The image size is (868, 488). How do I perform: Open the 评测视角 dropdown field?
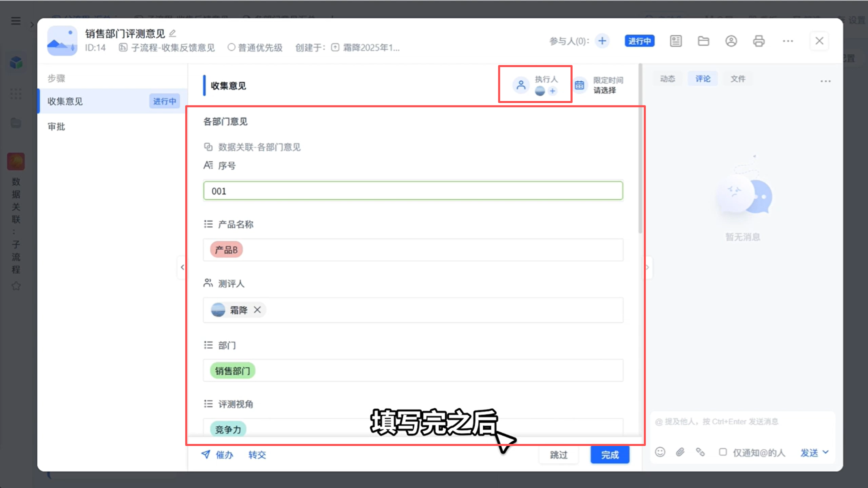[413, 428]
